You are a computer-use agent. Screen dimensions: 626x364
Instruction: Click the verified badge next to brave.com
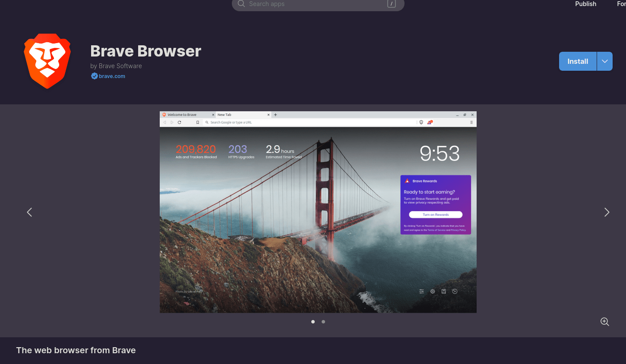[94, 76]
